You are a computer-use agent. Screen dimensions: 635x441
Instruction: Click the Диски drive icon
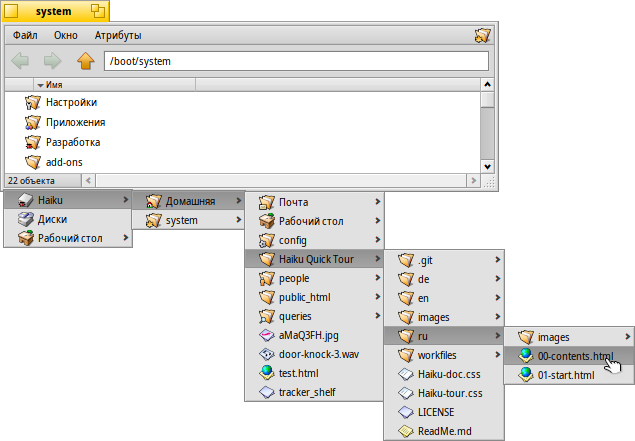pyautogui.click(x=26, y=219)
